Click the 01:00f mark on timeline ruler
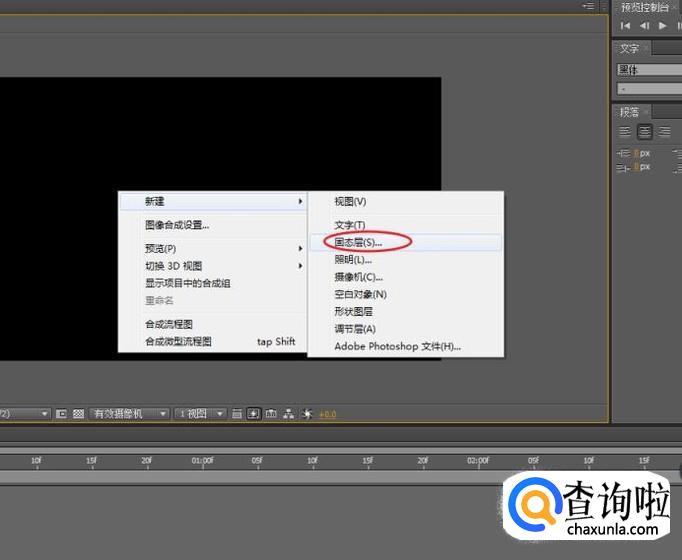 [202, 461]
